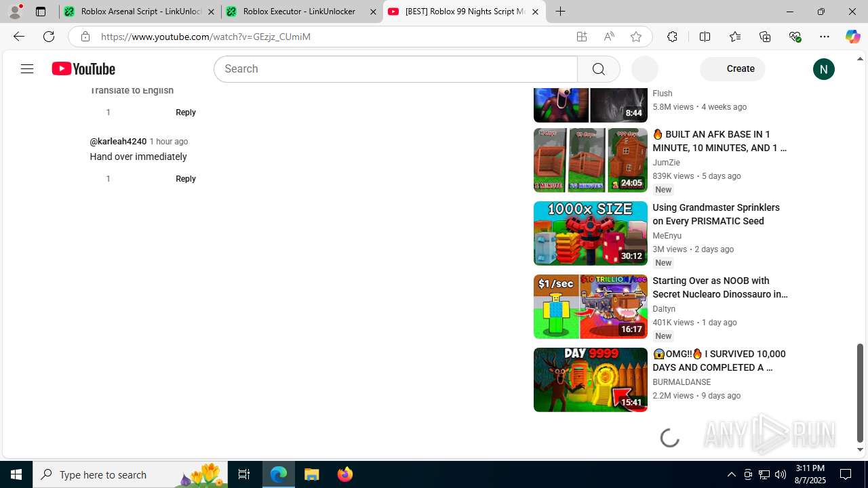The image size is (868, 488).
Task: Open Windows Start menu
Action: click(x=16, y=474)
